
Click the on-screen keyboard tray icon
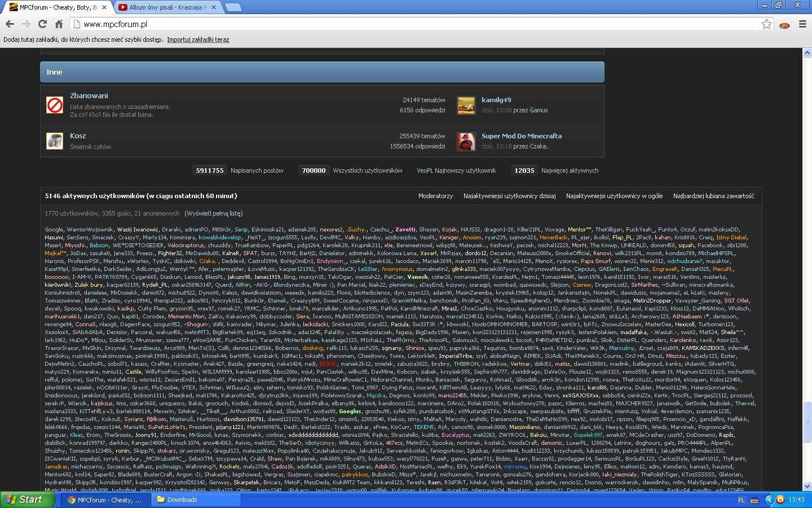[x=754, y=500]
